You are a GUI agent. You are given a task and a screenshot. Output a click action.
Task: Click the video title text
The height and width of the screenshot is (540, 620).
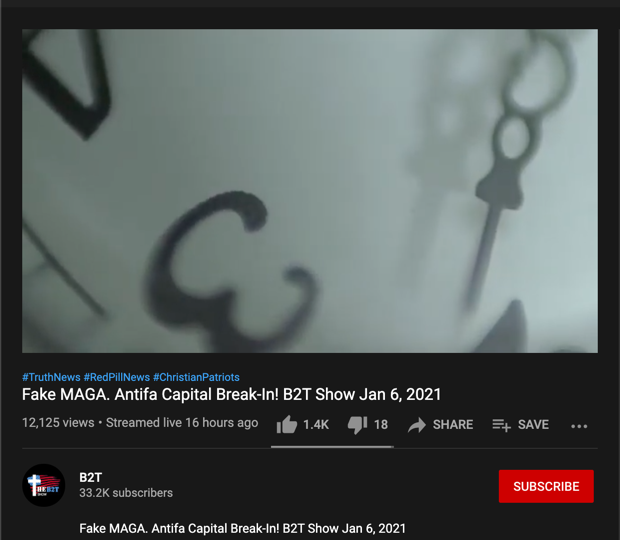pos(231,395)
